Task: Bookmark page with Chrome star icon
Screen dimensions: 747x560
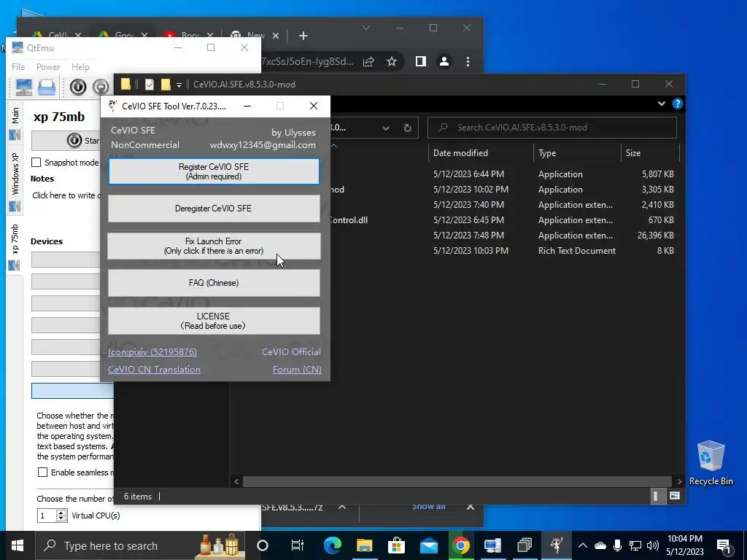Action: pos(392,61)
